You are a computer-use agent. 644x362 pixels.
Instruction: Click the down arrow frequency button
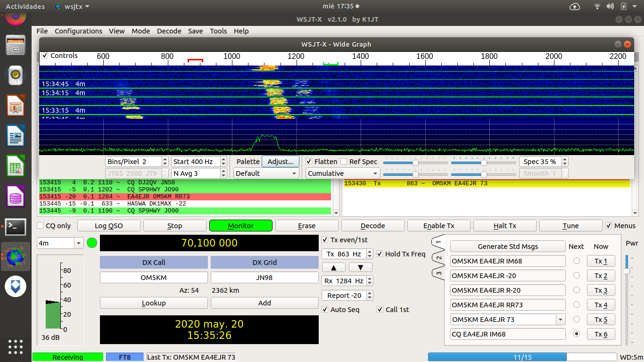coord(361,267)
